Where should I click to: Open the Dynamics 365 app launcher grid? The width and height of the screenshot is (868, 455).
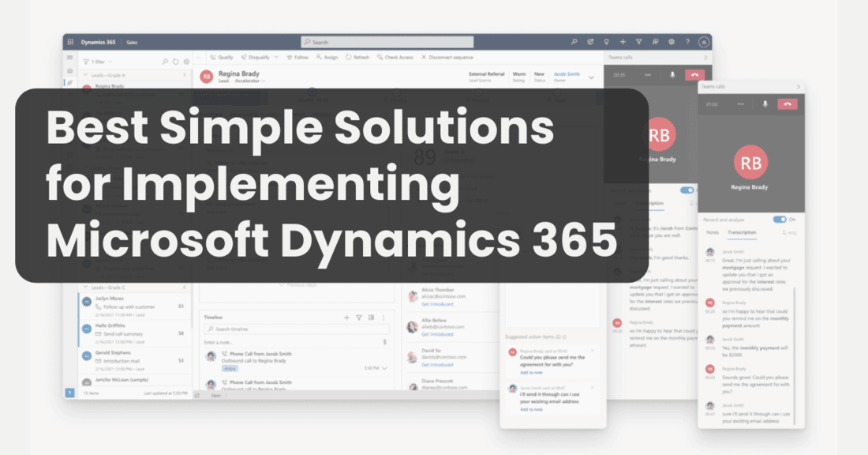pyautogui.click(x=70, y=42)
